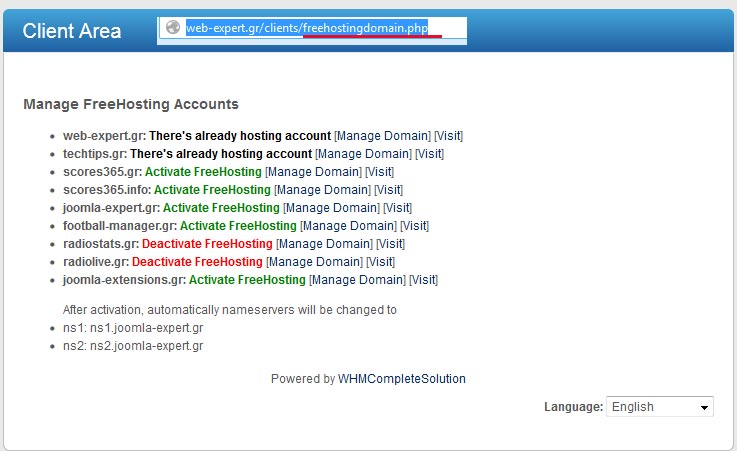The width and height of the screenshot is (737, 451).
Task: Click the globe icon in the address bar
Action: tap(173, 27)
